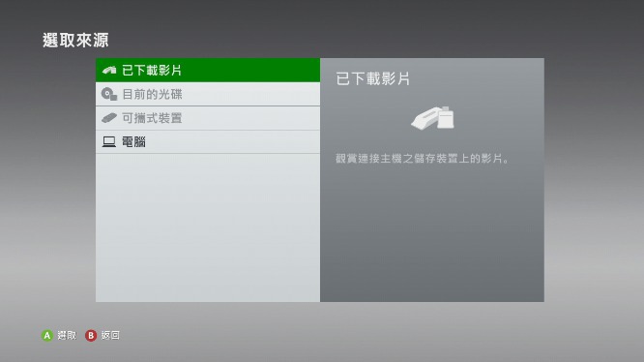
Task: Select the 已下載影片 menu entry
Action: (x=208, y=71)
